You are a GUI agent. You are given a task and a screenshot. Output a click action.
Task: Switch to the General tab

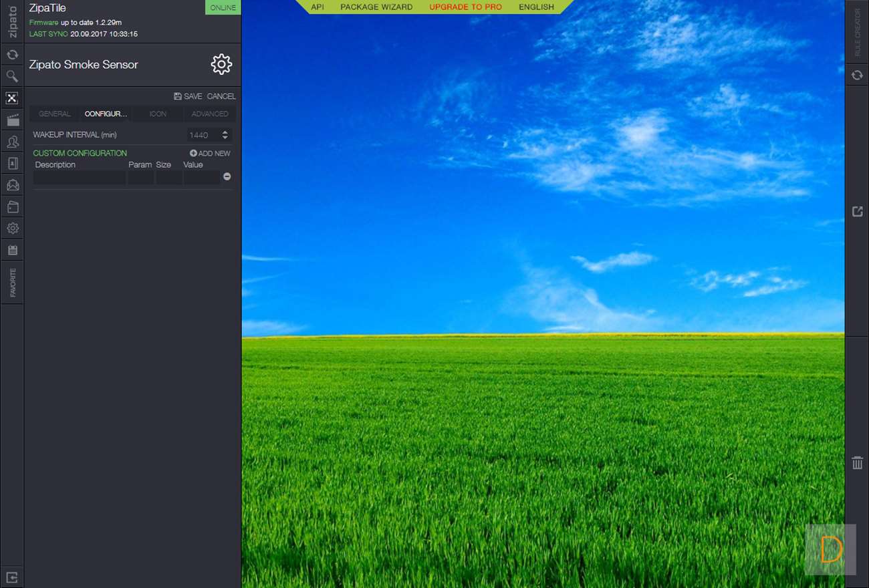pyautogui.click(x=54, y=114)
